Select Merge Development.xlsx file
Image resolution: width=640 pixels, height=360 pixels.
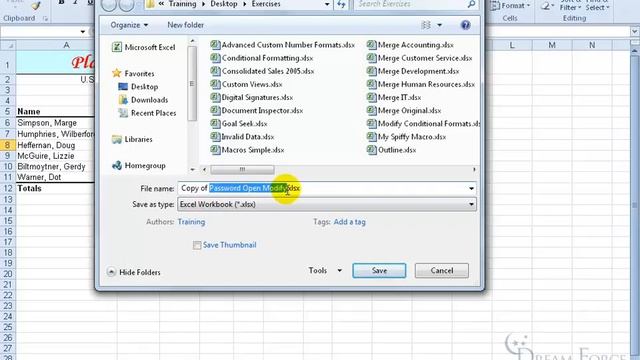tap(413, 71)
